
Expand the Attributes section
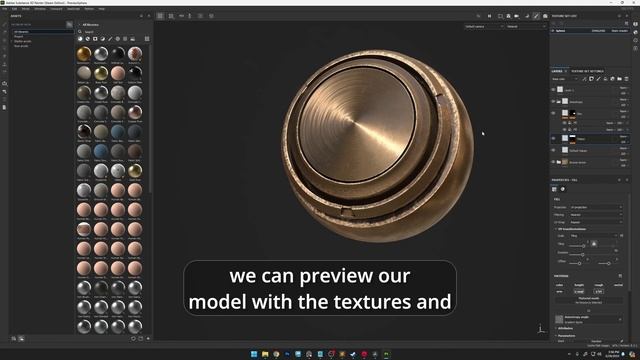(556, 328)
